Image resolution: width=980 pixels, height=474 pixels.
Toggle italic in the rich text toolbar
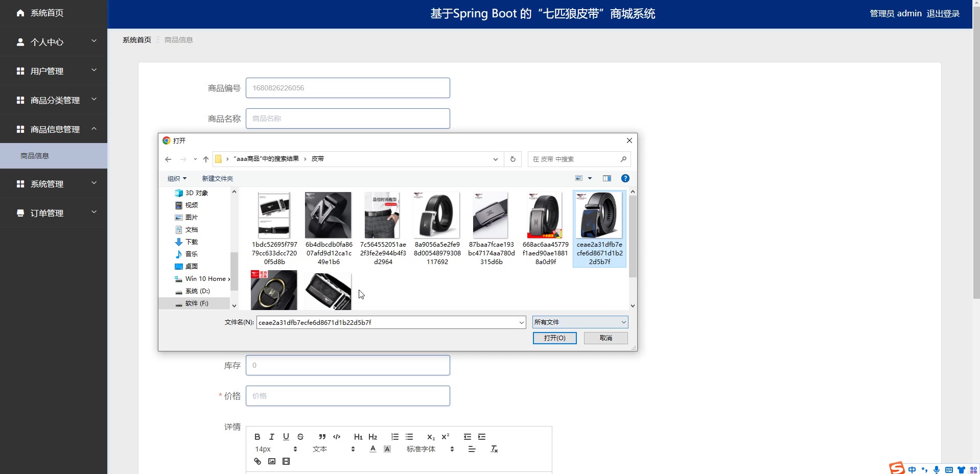click(272, 437)
